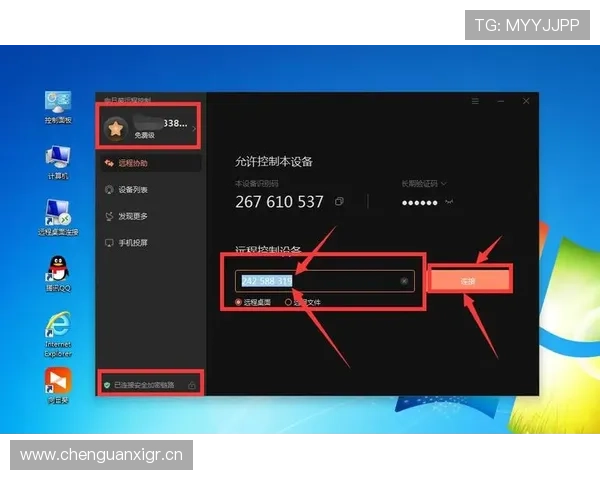The height and width of the screenshot is (480, 600).
Task: Select the 远程文件 radio option
Action: click(303, 302)
